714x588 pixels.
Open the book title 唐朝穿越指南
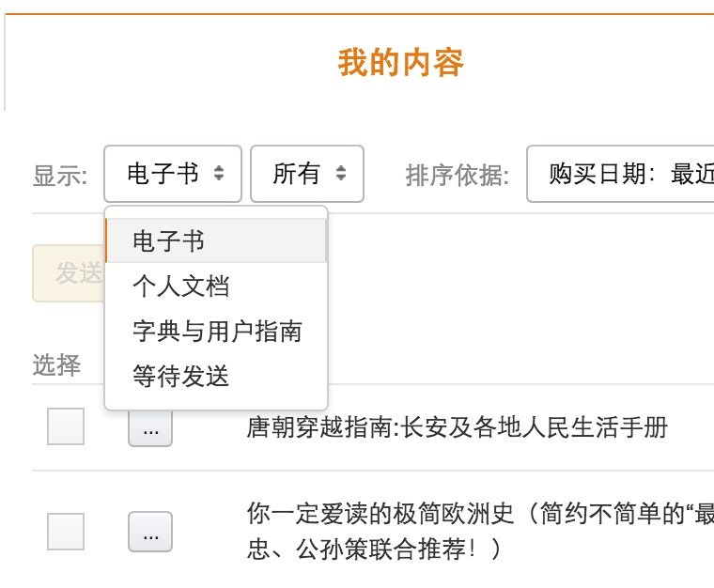[x=457, y=427]
